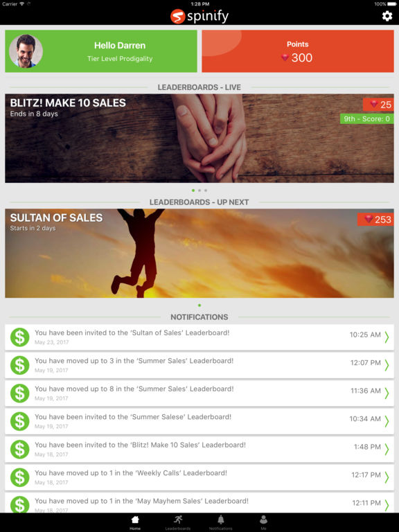The height and width of the screenshot is (532, 399).
Task: Tap the Spinify logo in header
Action: [x=199, y=16]
